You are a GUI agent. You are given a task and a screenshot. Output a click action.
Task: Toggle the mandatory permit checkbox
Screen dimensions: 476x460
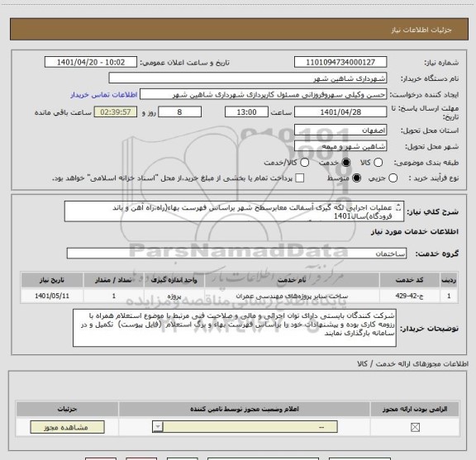point(415,427)
